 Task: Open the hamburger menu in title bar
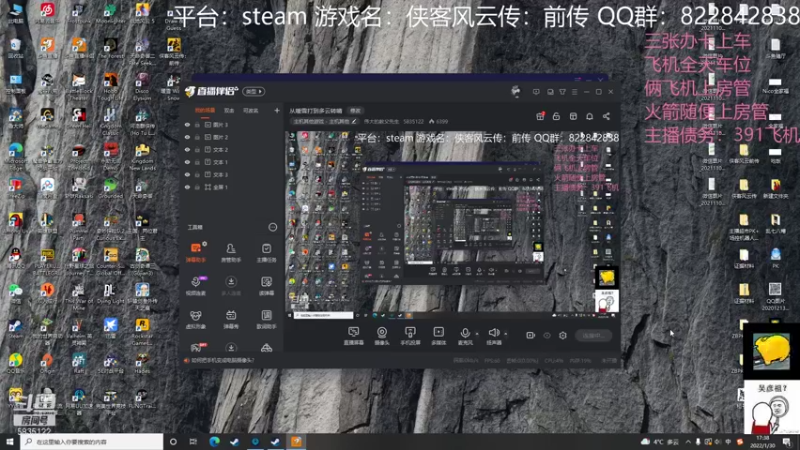[574, 92]
